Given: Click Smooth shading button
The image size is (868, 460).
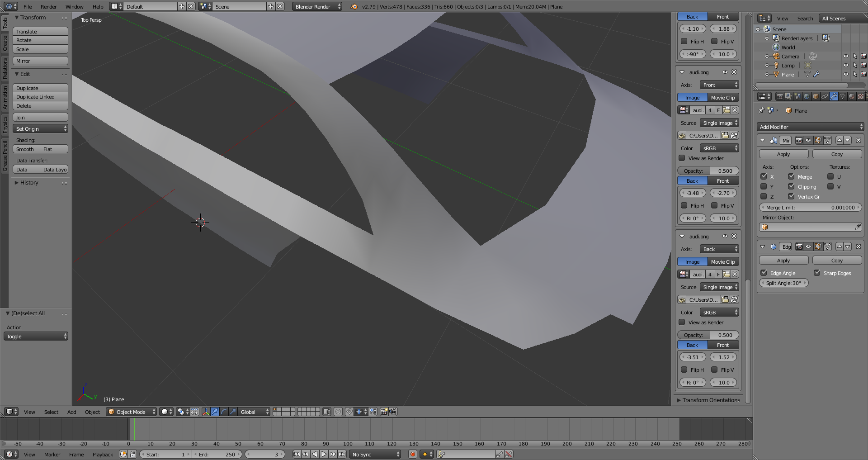Looking at the screenshot, I should (26, 149).
